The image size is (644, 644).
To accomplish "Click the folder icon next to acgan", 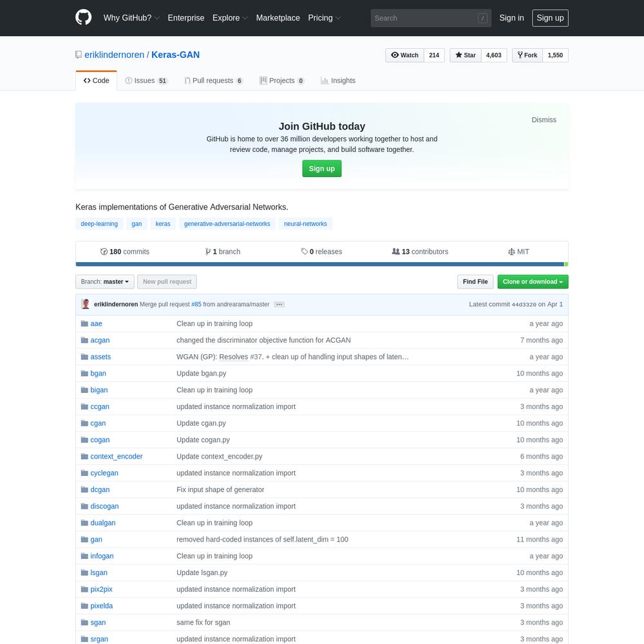I will [84, 340].
